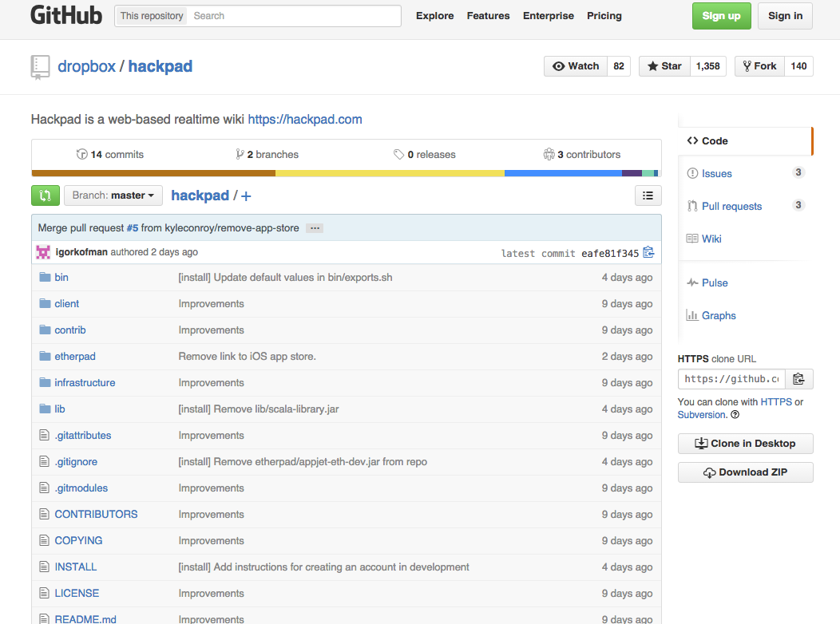Click the Wiki book icon in sidebar
The height and width of the screenshot is (624, 840).
tap(692, 239)
